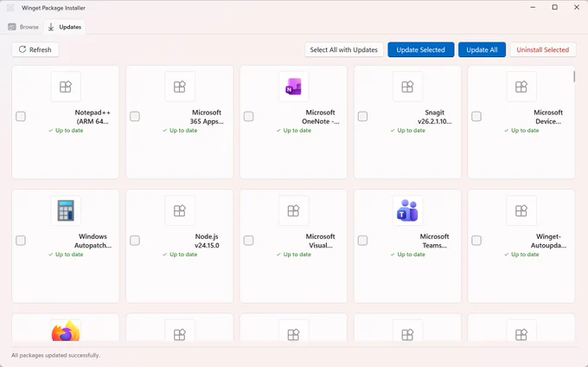Click the Update All button
This screenshot has height=367, width=588.
[x=482, y=49]
